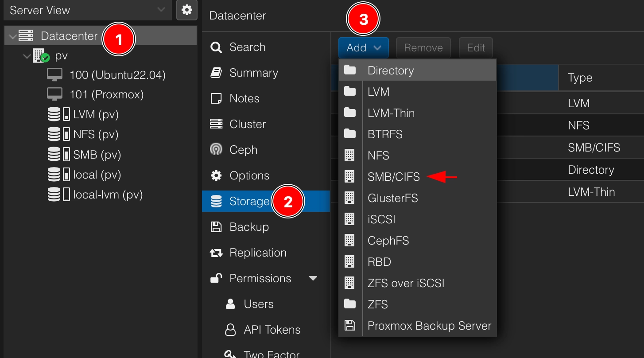Click the Backup floppy disk icon
The height and width of the screenshot is (358, 644).
(x=216, y=227)
